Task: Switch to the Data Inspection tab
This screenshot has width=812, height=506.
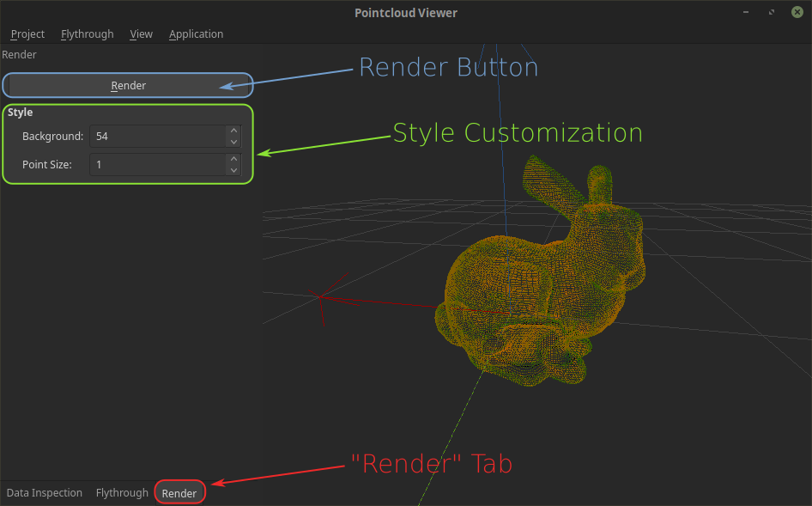Action: [x=45, y=493]
